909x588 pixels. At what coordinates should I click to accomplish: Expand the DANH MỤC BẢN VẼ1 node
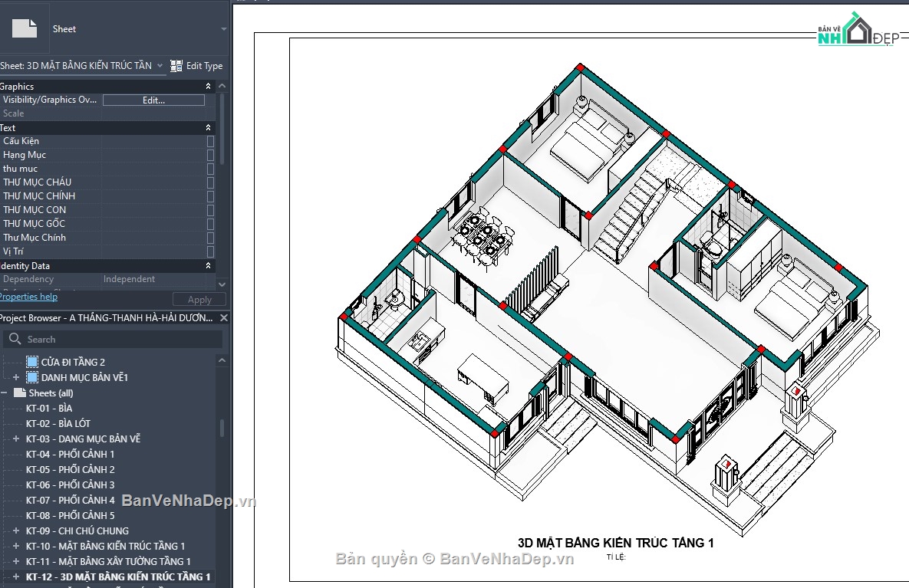pos(16,377)
